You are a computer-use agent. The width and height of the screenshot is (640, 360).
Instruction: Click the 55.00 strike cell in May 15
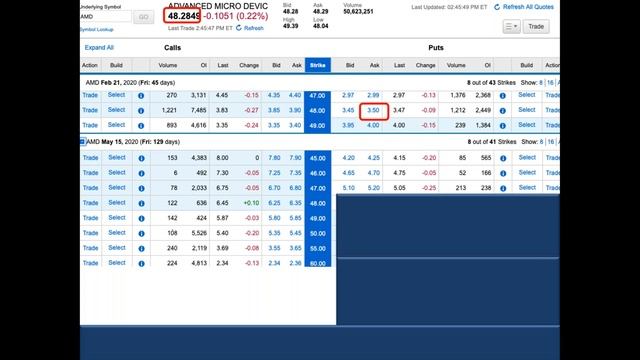point(318,249)
